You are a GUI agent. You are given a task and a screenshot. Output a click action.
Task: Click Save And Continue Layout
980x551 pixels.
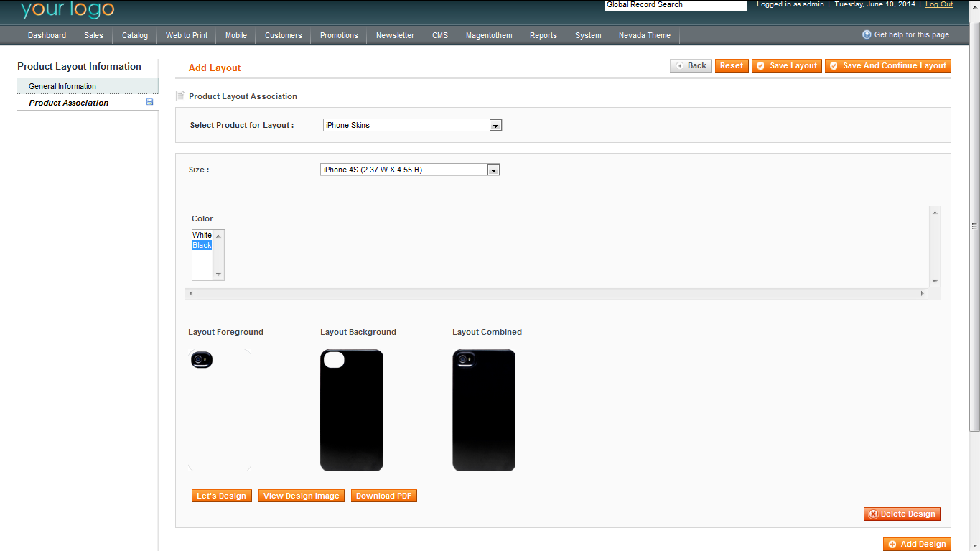(888, 65)
